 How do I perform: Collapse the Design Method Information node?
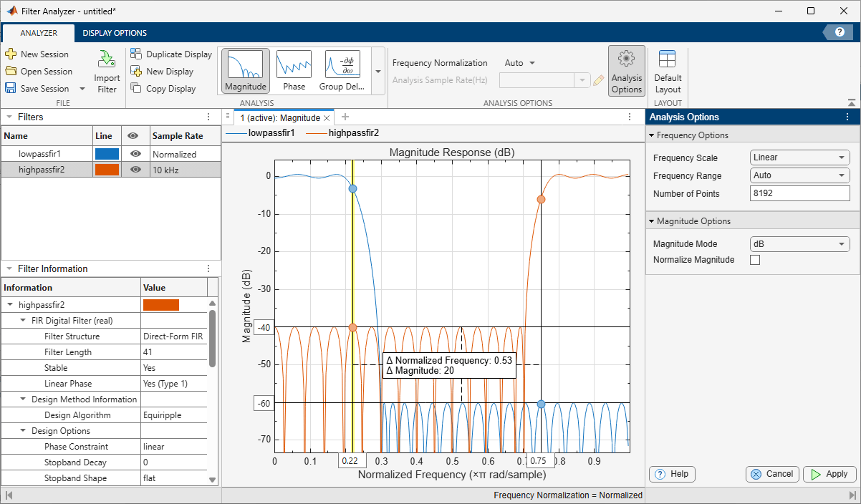click(x=23, y=399)
